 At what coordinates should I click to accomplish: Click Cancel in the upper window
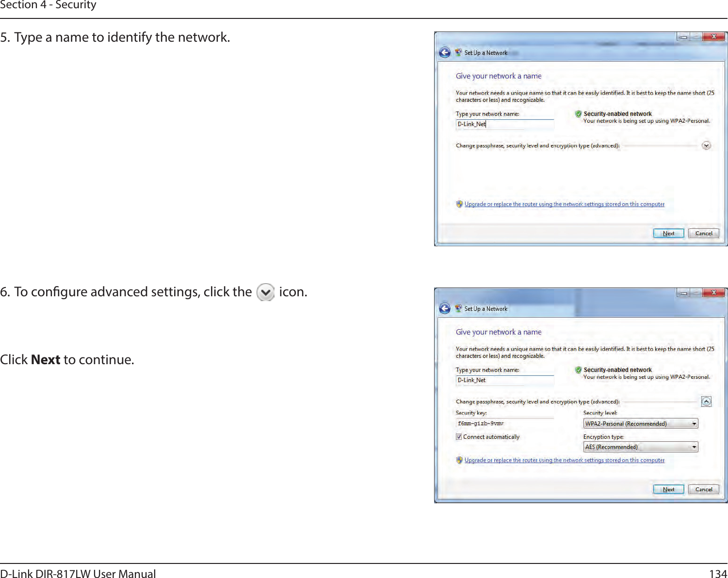[704, 233]
